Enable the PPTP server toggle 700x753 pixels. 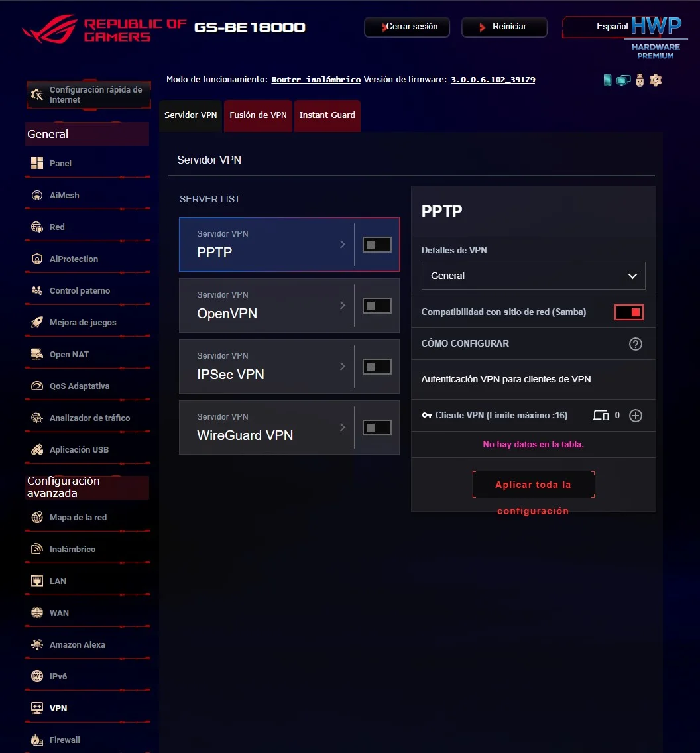[x=377, y=245]
